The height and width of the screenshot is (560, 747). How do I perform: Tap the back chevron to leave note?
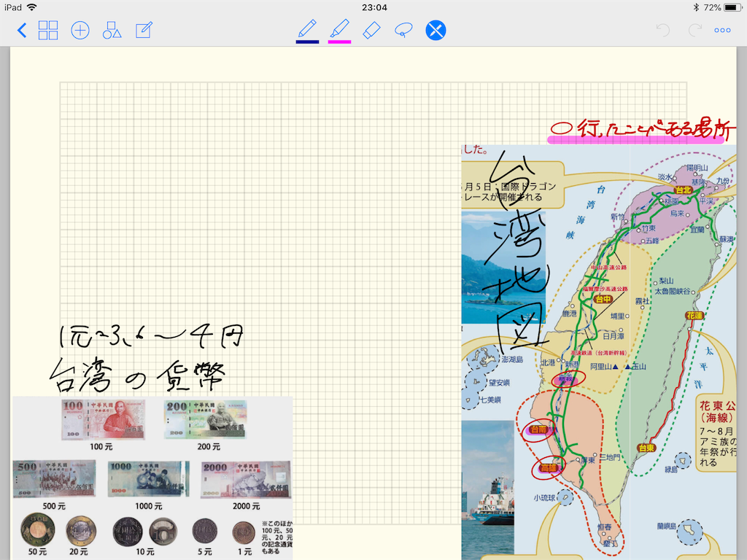21,31
